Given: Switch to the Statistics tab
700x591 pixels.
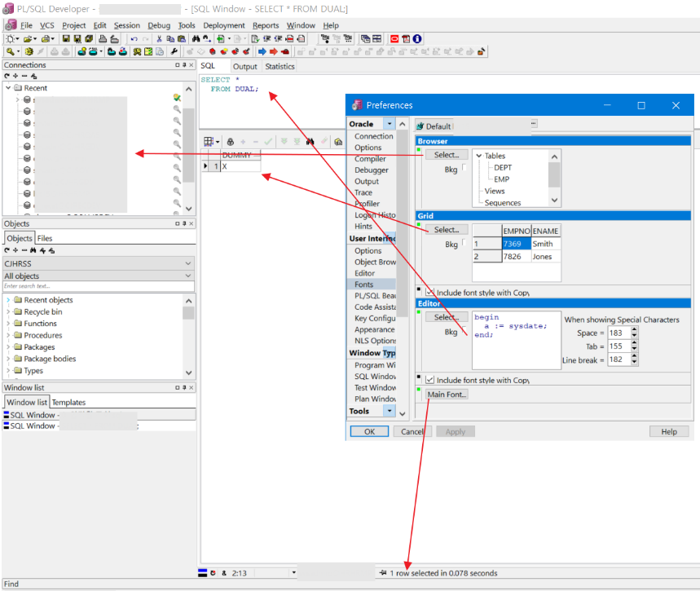Looking at the screenshot, I should (280, 67).
